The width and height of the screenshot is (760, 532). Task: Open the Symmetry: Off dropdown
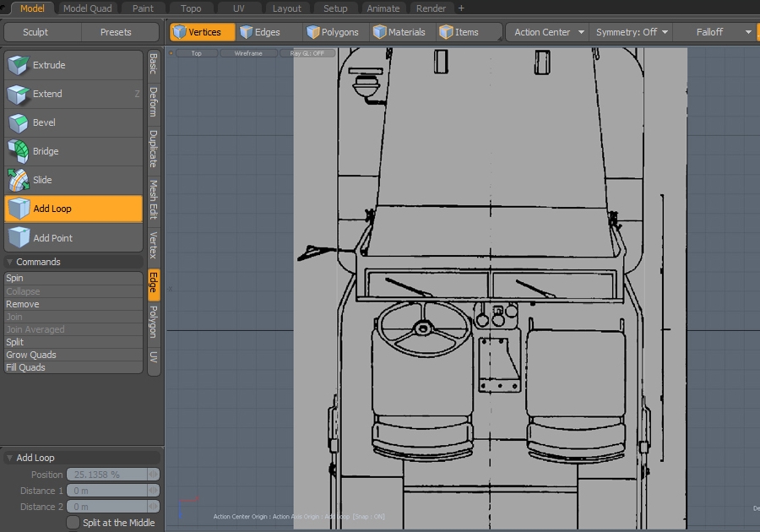[x=631, y=32]
